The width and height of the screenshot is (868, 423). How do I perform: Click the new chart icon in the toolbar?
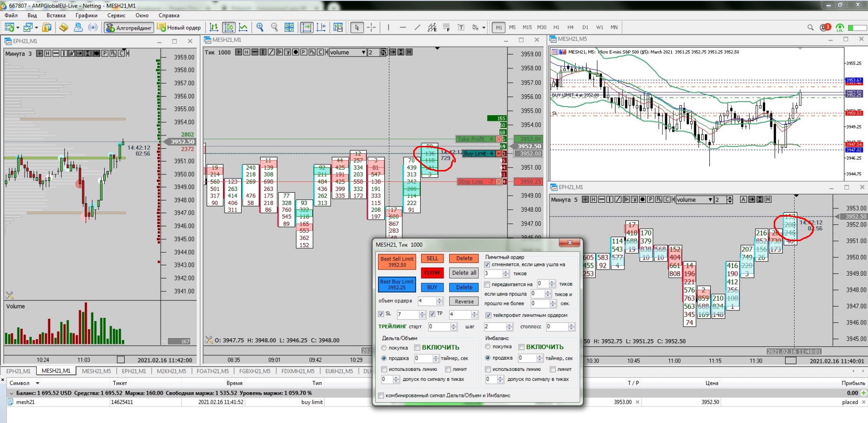(x=9, y=27)
